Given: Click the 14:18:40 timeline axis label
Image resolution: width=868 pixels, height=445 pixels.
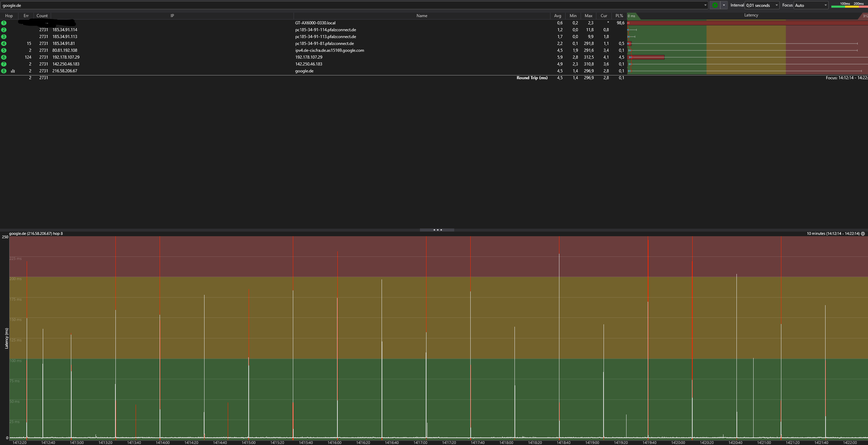Looking at the screenshot, I should tap(563, 443).
